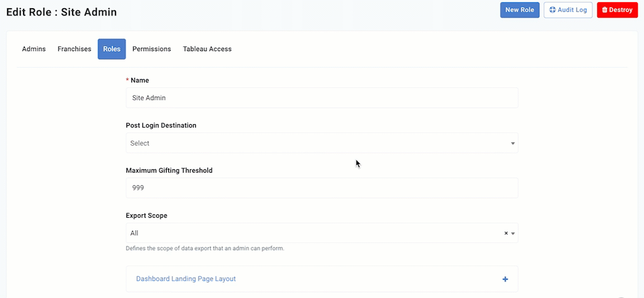Viewport: 644px width, 298px height.
Task: Click the Name field label
Action: click(140, 80)
